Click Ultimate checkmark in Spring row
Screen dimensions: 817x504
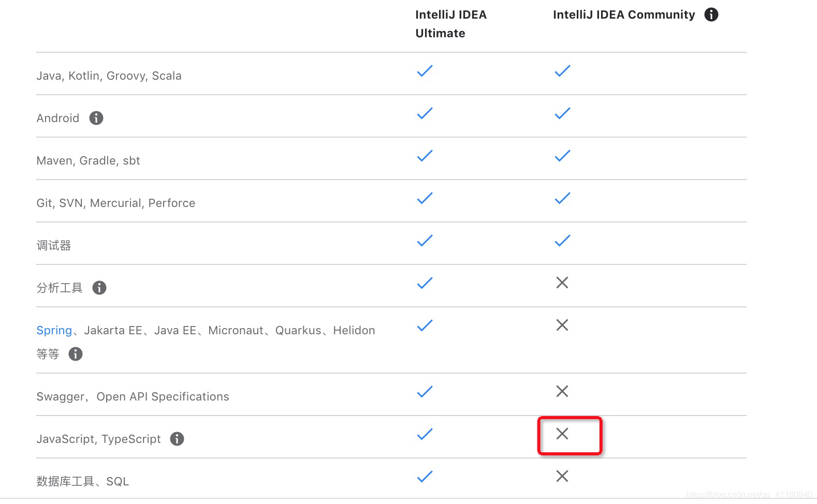(x=425, y=325)
